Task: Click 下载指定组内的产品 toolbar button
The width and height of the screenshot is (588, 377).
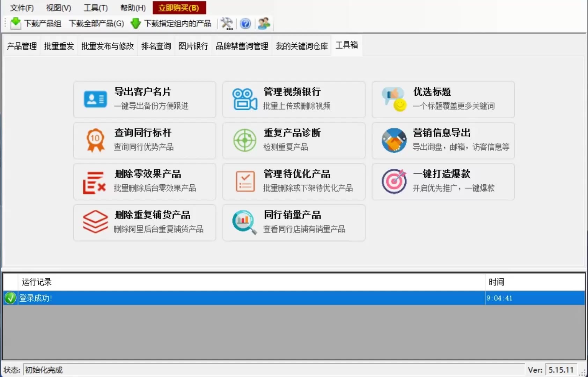Action: click(x=171, y=23)
